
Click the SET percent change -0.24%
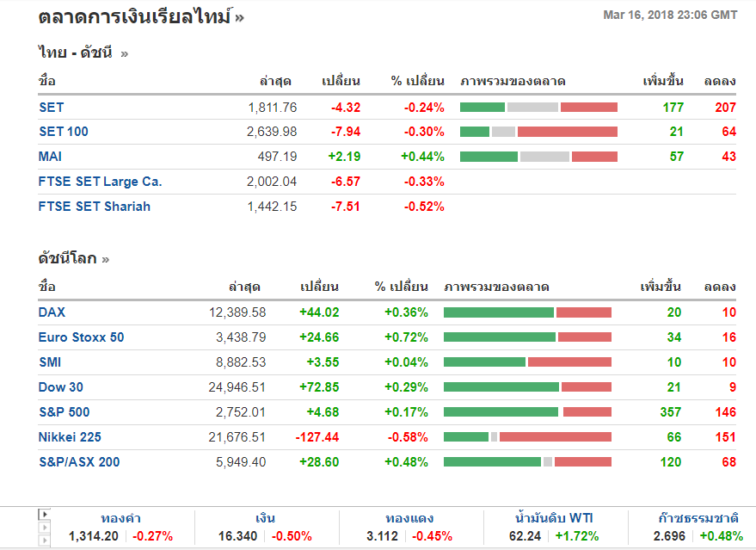coord(424,108)
